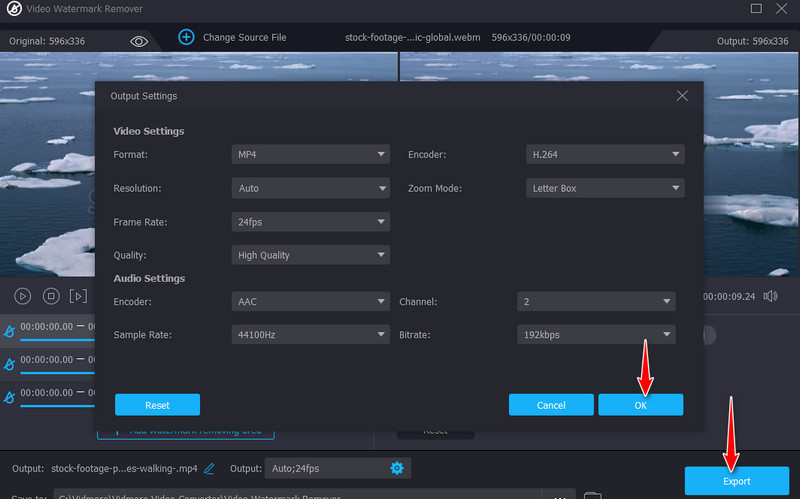
Task: Click the pencil icon to rename output file
Action: tap(209, 468)
